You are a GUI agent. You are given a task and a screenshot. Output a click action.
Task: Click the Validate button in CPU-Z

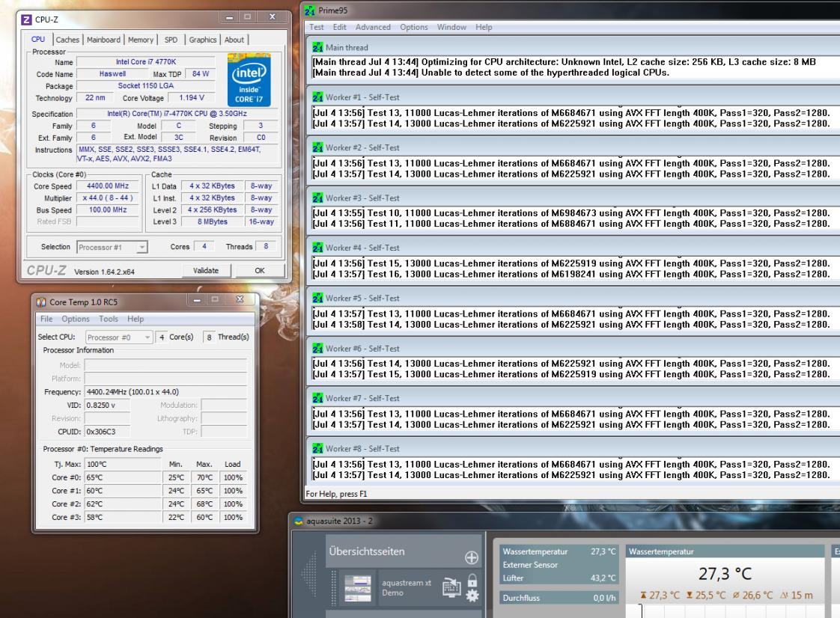(x=206, y=270)
